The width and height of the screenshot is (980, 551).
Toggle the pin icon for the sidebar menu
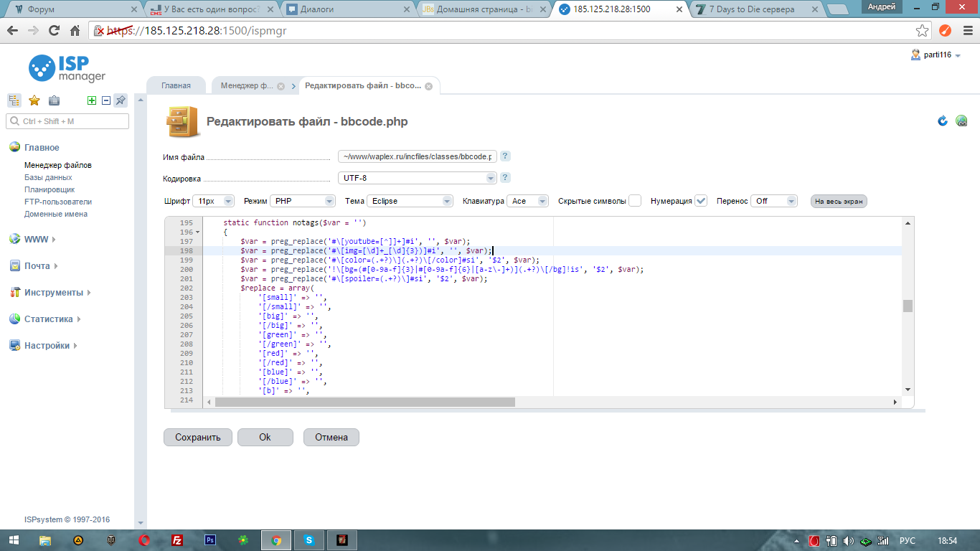point(121,100)
